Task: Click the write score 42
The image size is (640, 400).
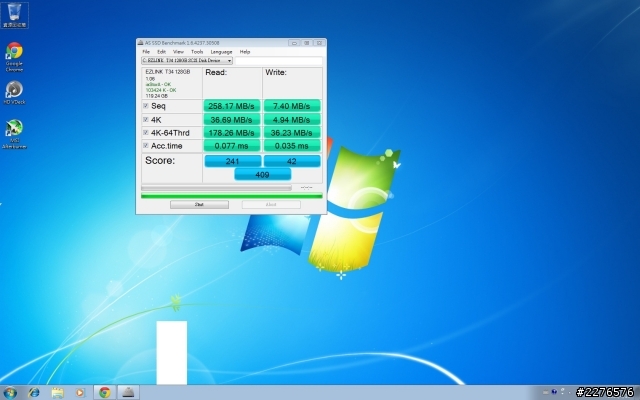Action: pyautogui.click(x=292, y=161)
